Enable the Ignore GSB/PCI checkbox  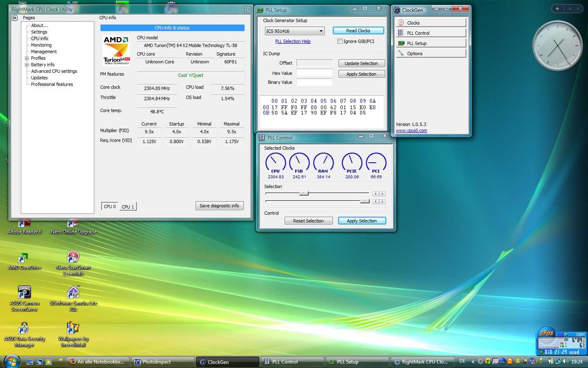point(340,41)
